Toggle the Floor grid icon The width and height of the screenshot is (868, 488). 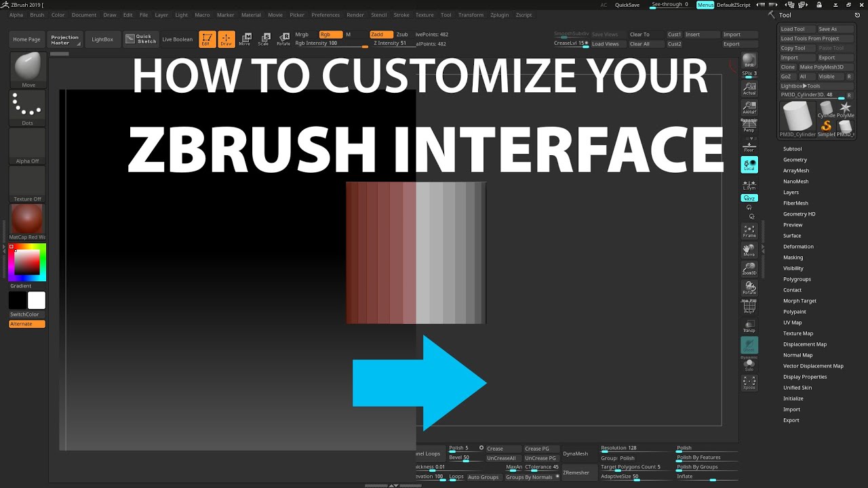coord(749,146)
